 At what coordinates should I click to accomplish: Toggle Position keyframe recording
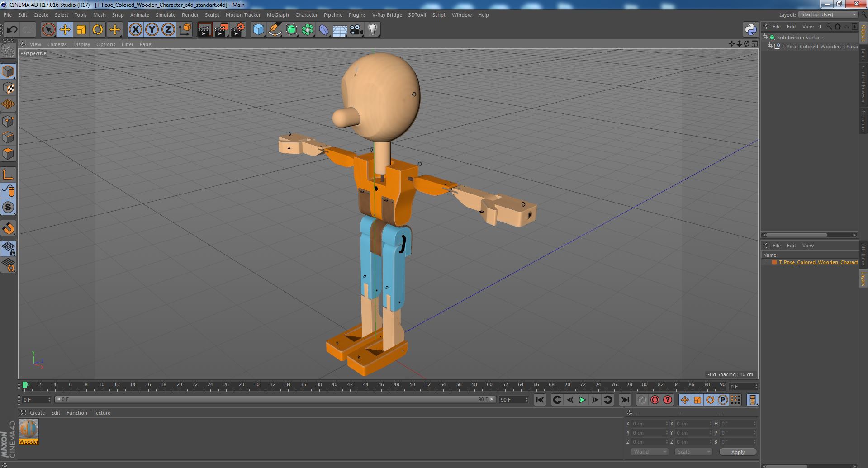[685, 400]
